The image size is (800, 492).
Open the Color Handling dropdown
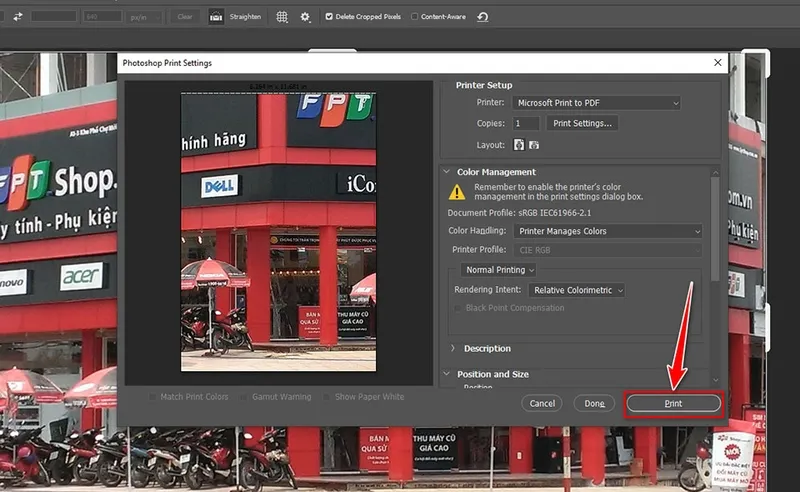[609, 231]
